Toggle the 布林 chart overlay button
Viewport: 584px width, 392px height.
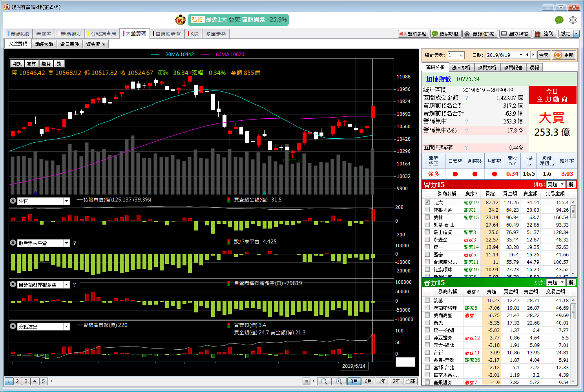32,64
